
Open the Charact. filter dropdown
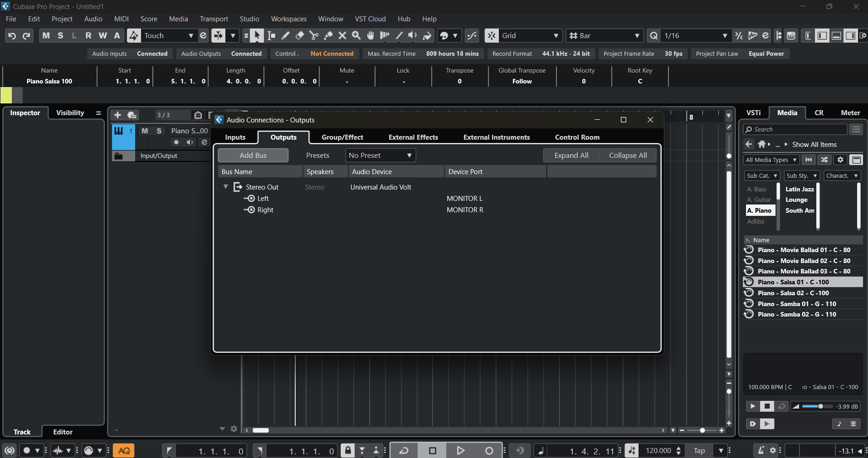[x=842, y=175]
